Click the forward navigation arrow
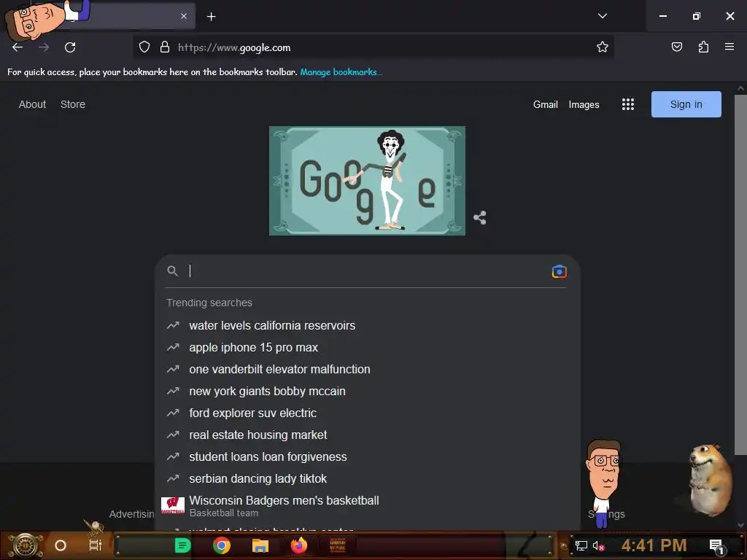747x560 pixels. [x=44, y=47]
